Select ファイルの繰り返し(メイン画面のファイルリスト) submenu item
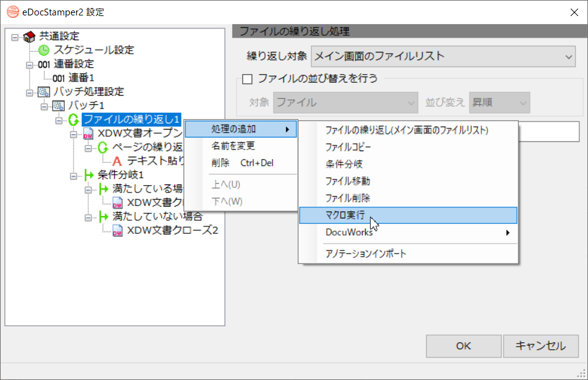The width and height of the screenshot is (588, 380). [x=408, y=130]
